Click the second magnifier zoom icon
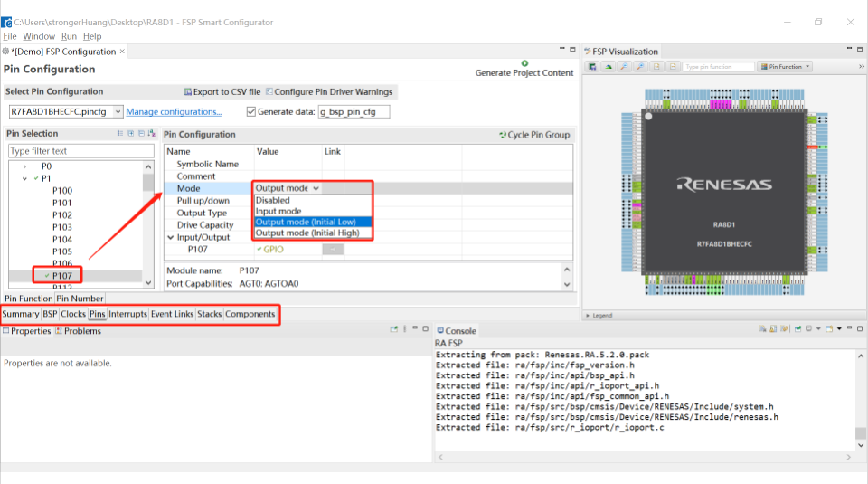Image resolution: width=868 pixels, height=484 pixels. click(x=640, y=66)
